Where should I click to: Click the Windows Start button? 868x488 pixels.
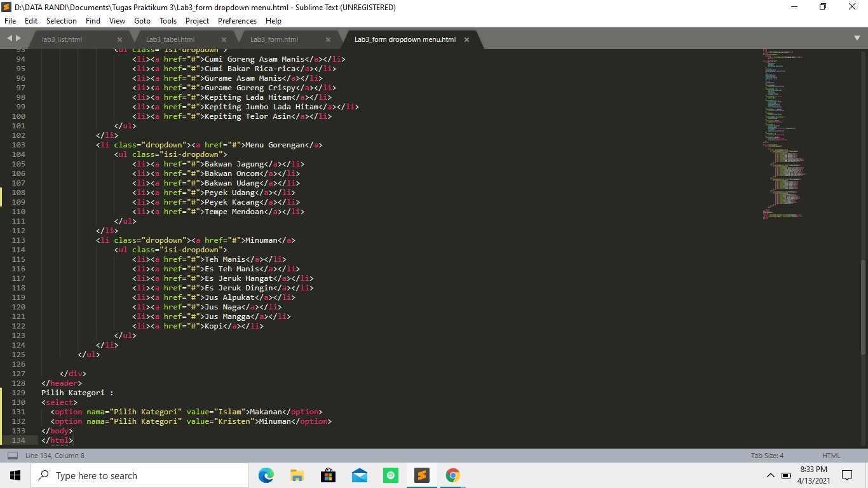[14, 475]
